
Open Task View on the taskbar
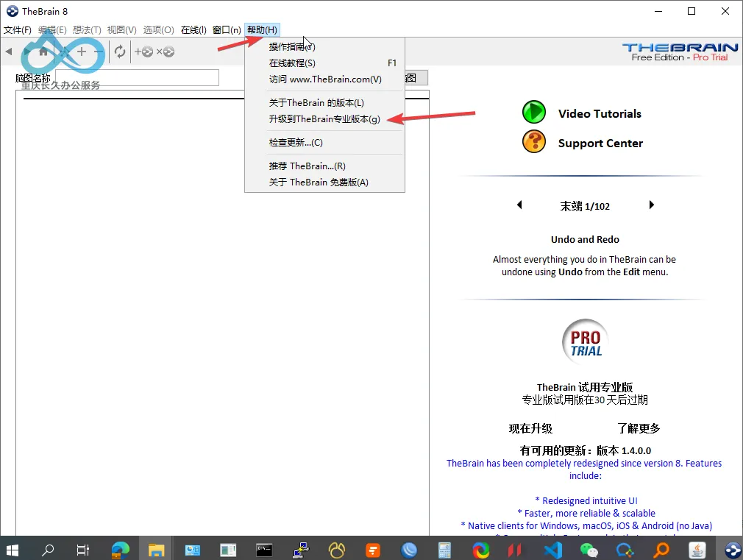(83, 550)
